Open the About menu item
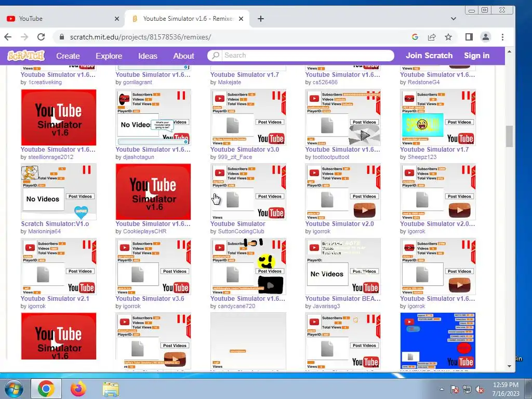532x399 pixels. click(x=183, y=56)
